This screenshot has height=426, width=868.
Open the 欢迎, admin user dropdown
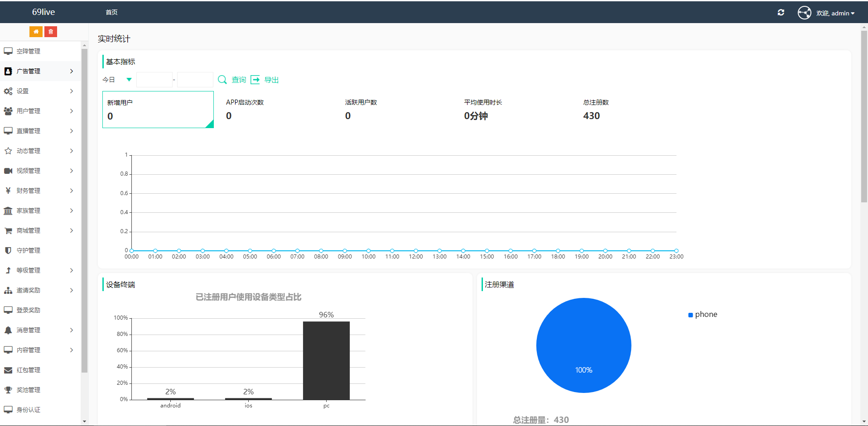point(835,13)
